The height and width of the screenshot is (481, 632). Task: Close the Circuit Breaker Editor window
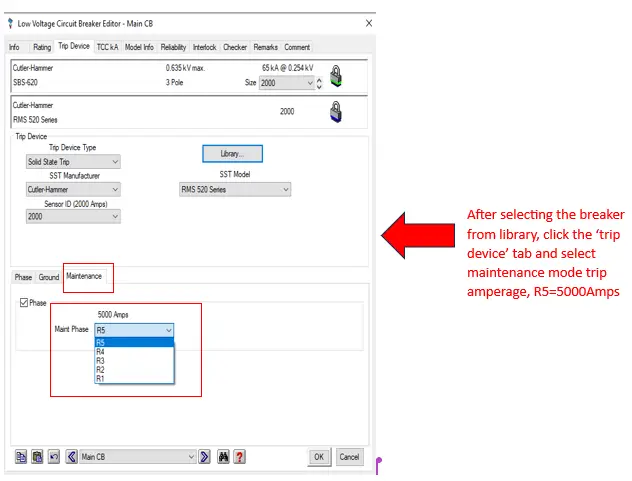coord(369,23)
